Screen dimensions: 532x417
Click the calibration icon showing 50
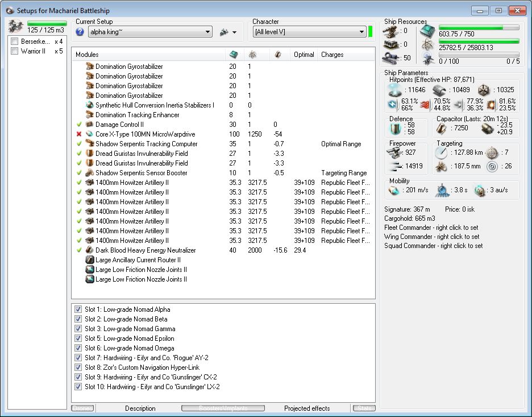(x=390, y=58)
